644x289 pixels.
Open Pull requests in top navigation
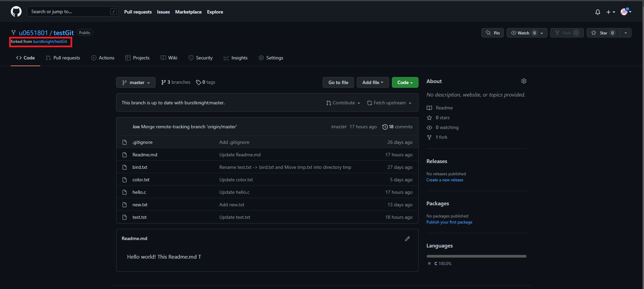[x=138, y=12]
